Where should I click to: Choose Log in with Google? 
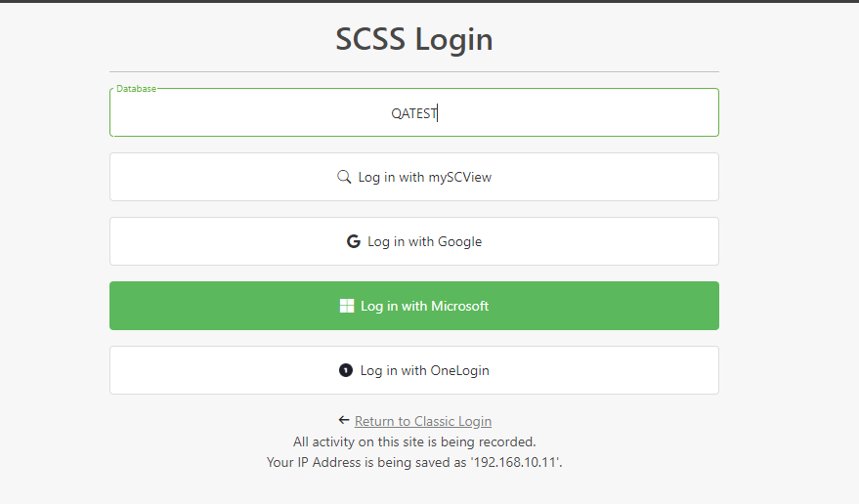pos(414,241)
